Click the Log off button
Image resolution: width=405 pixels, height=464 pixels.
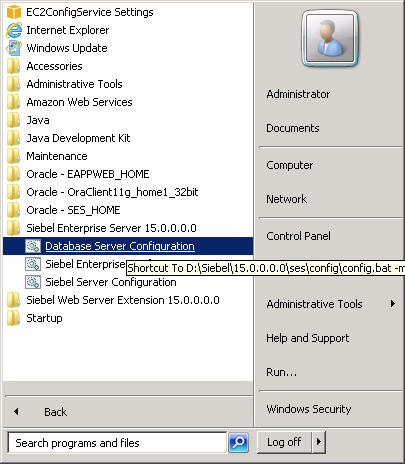[x=284, y=442]
